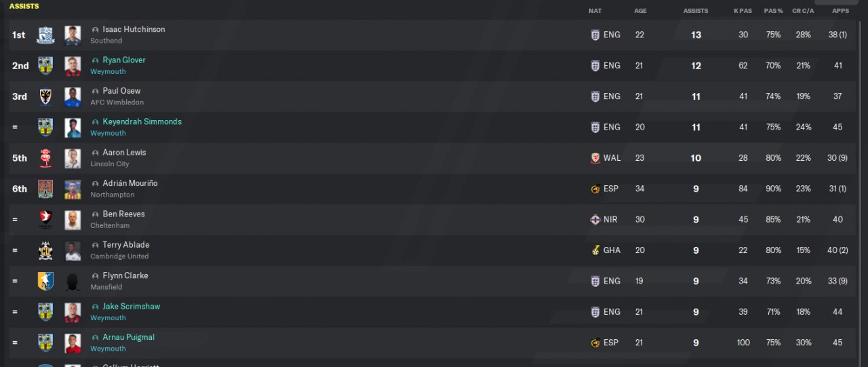Click Adrián Mouriño's player photo
Image resolution: width=868 pixels, height=367 pixels.
[73, 189]
